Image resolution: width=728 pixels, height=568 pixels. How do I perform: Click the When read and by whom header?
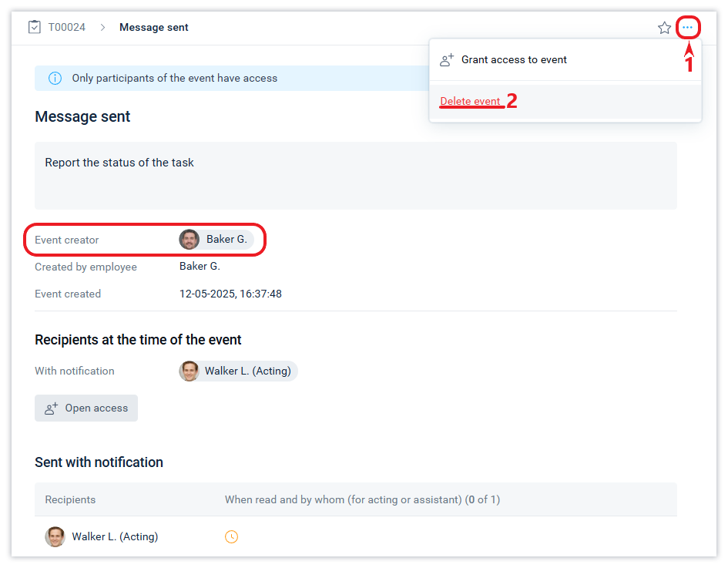click(x=362, y=499)
